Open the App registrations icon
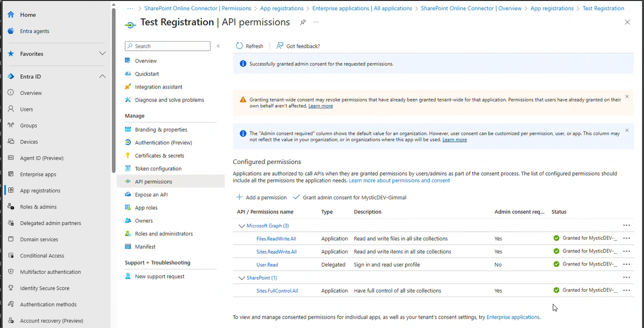The image size is (644, 328). pyautogui.click(x=10, y=190)
